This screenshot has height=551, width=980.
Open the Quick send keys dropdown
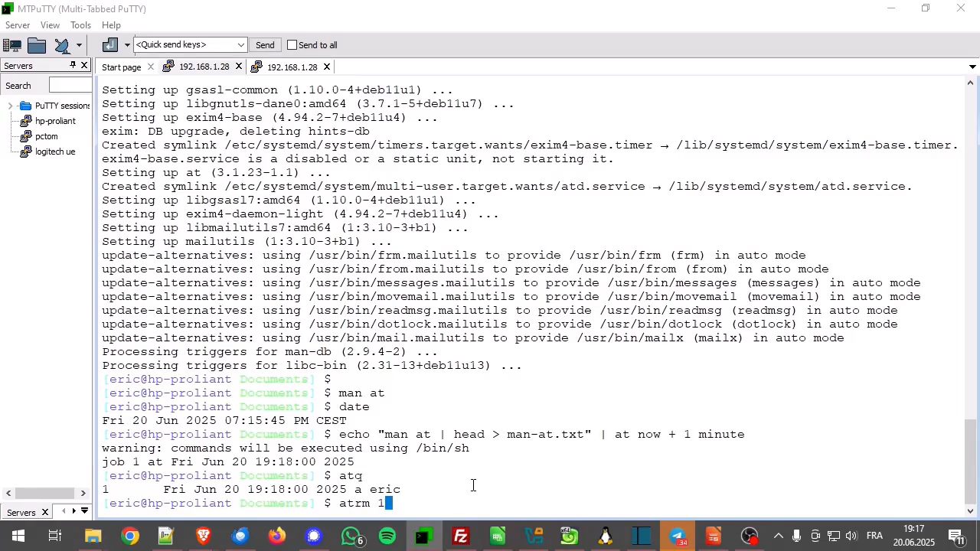(x=240, y=44)
